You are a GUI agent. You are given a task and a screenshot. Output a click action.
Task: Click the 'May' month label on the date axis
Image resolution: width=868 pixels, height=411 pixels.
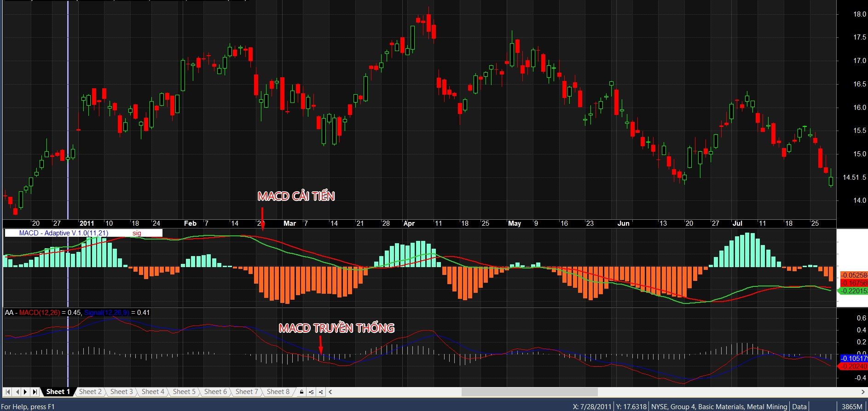[x=515, y=223]
